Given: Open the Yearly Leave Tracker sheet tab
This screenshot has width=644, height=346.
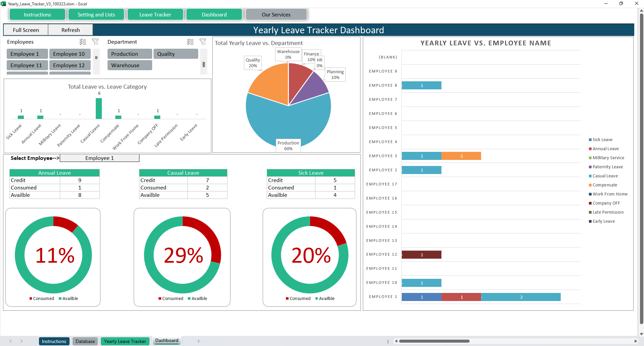Looking at the screenshot, I should [x=125, y=341].
